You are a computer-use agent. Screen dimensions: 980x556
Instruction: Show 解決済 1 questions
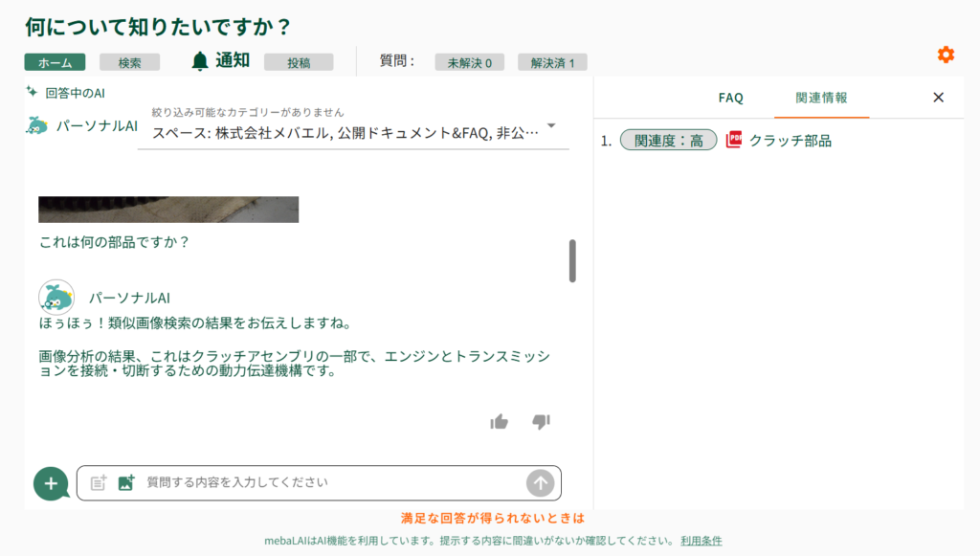tap(552, 62)
